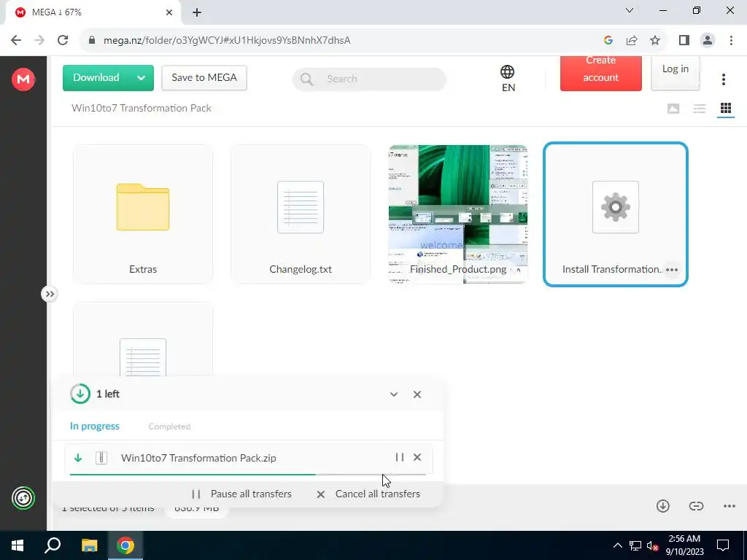Open the Windows notification center

723,545
